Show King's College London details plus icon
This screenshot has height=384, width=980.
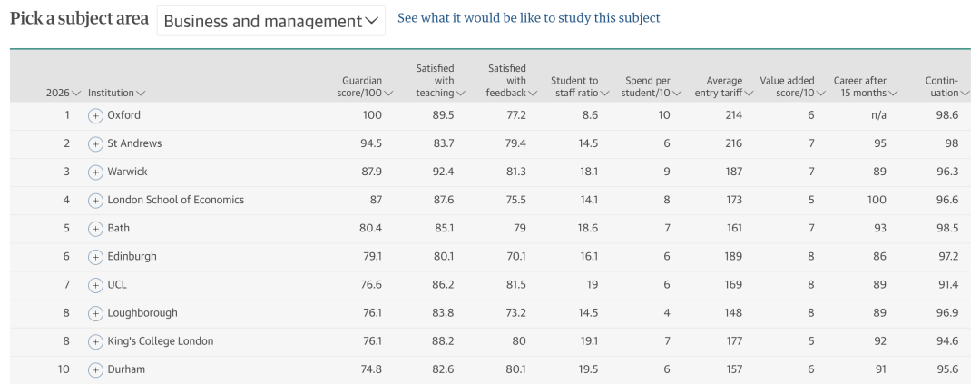point(95,341)
